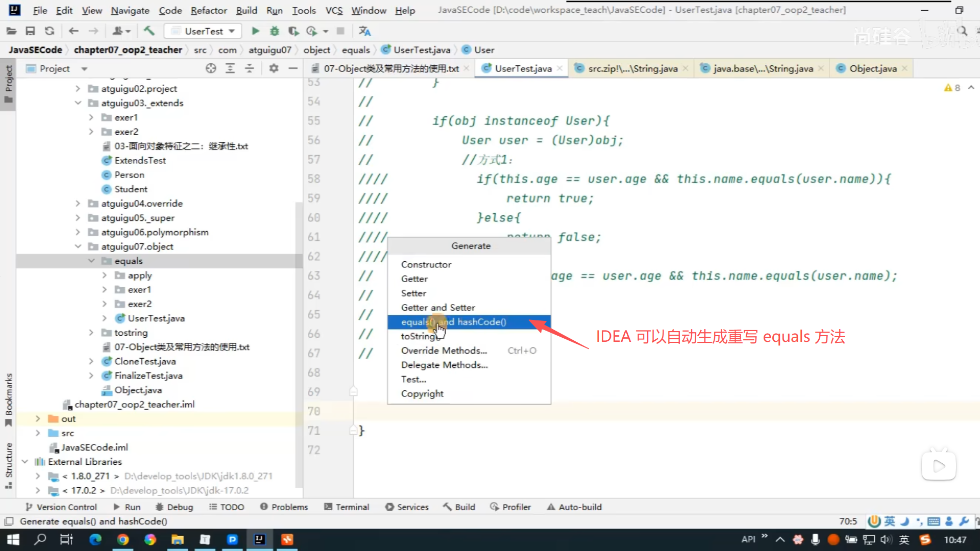Hide the Project panel with minus icon
Image resolution: width=980 pixels, height=551 pixels.
click(x=293, y=68)
